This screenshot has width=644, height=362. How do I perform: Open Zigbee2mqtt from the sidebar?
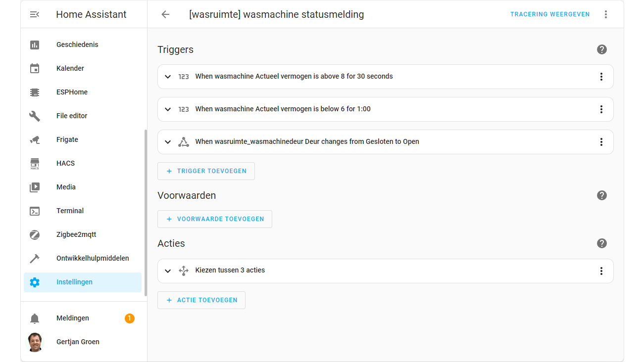coord(76,234)
